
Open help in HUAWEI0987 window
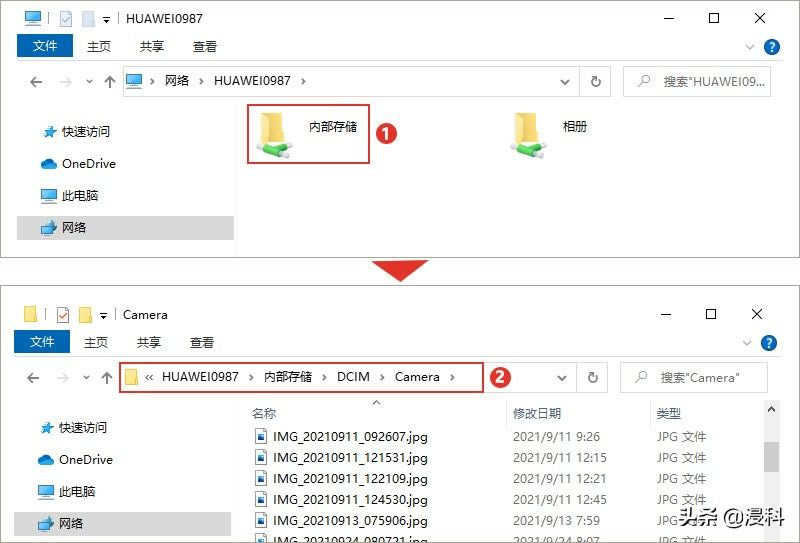click(x=771, y=47)
